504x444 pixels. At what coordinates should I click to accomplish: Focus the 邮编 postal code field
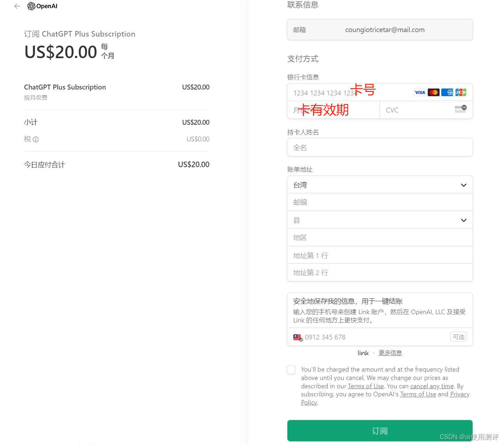(380, 202)
